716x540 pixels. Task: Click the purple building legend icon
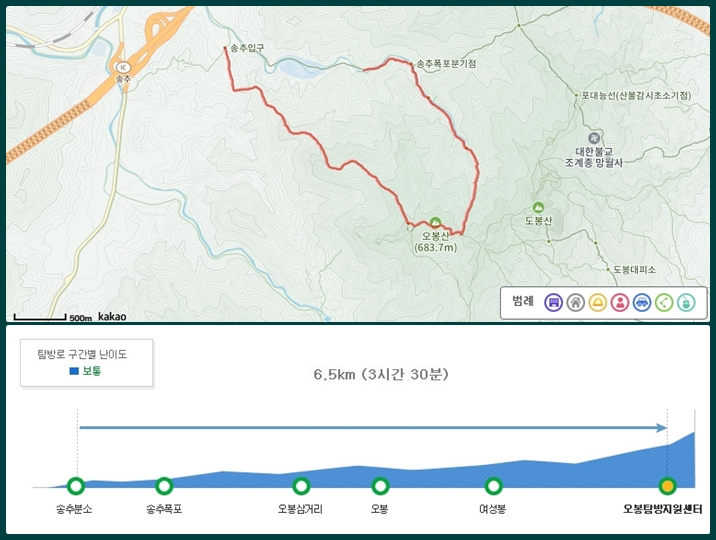coord(553,302)
